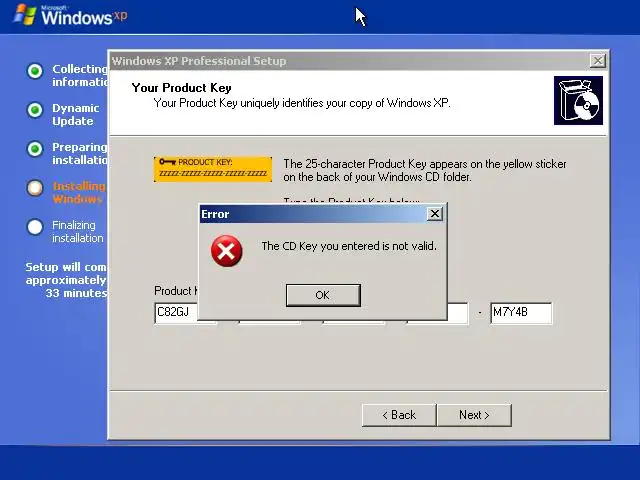
Task: Click the fourth product key field
Action: pyautogui.click(x=458, y=313)
